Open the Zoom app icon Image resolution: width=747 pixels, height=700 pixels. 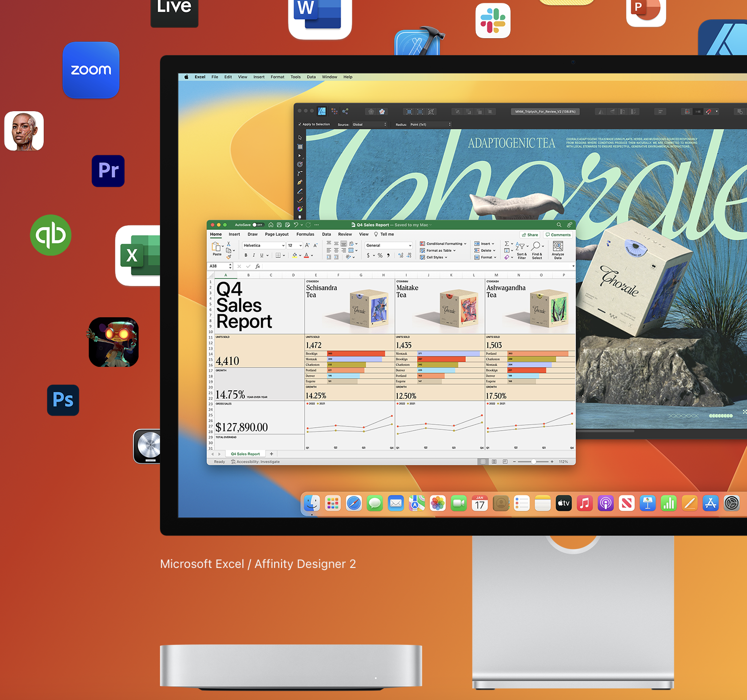point(91,70)
